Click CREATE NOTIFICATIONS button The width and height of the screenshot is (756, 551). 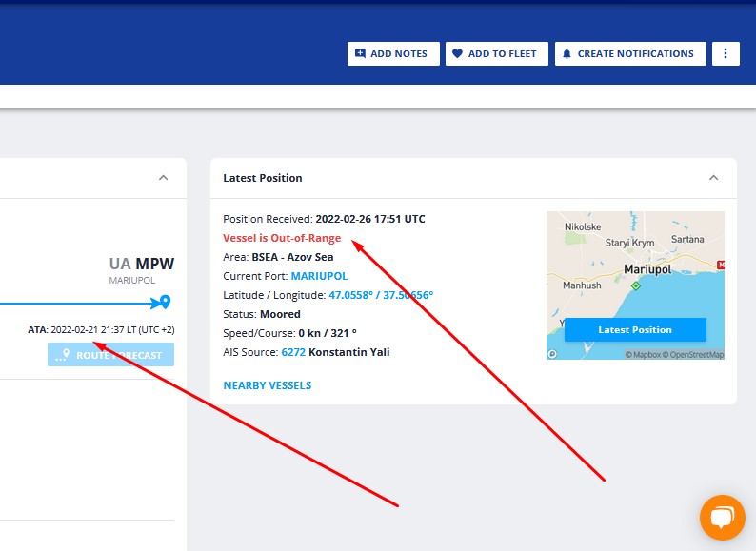click(x=630, y=53)
